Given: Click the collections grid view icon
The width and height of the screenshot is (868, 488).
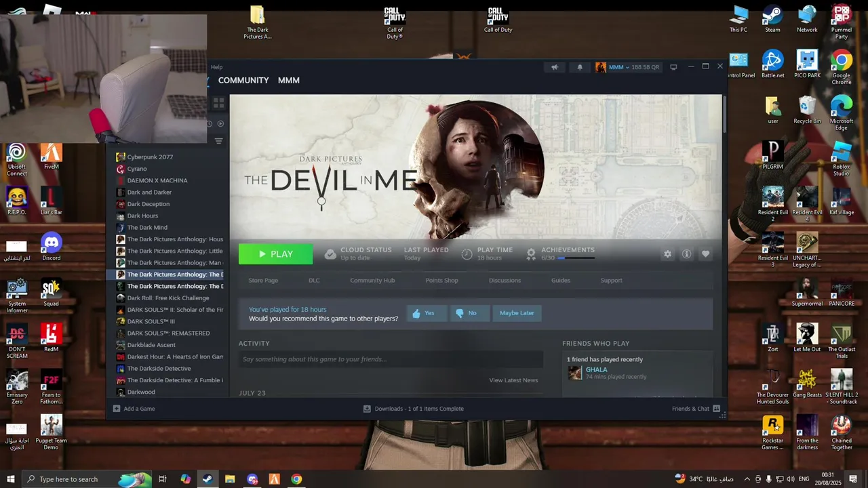Looking at the screenshot, I should pyautogui.click(x=218, y=103).
